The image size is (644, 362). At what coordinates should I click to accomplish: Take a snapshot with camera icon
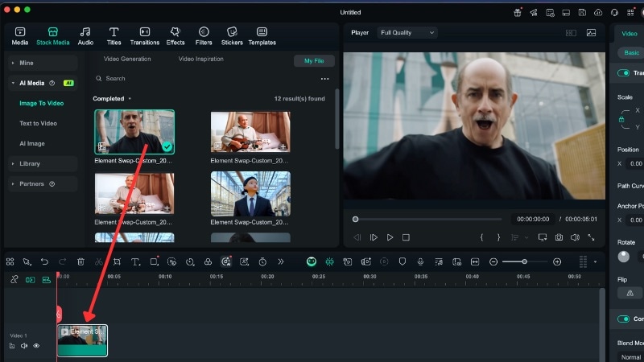[x=559, y=237]
